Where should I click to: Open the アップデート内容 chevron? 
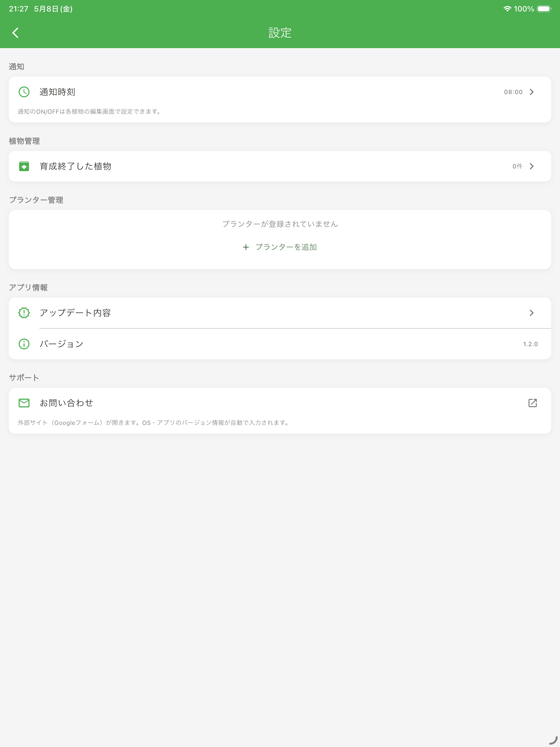click(x=532, y=313)
